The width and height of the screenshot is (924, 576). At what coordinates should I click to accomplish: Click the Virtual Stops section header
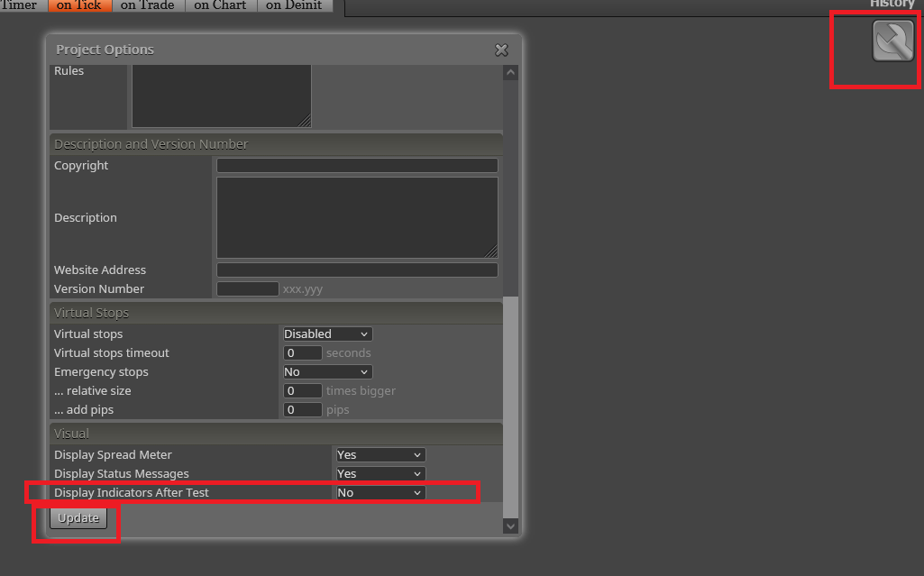tap(277, 313)
